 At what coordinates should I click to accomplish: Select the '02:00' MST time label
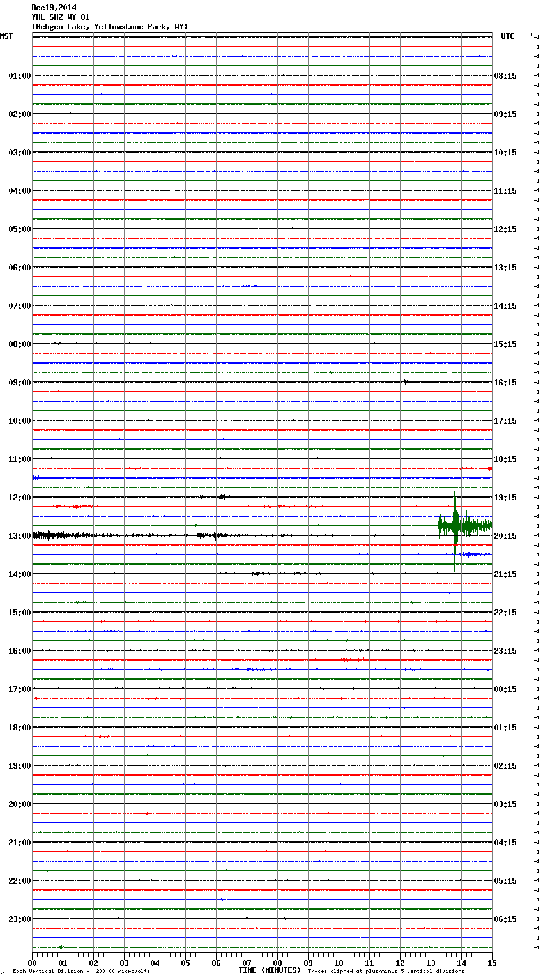coord(19,114)
